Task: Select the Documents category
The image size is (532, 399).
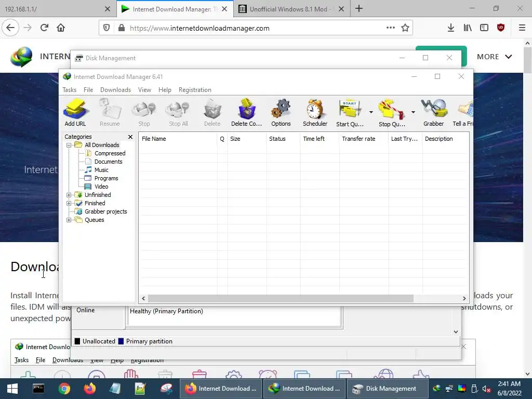Action: click(108, 162)
